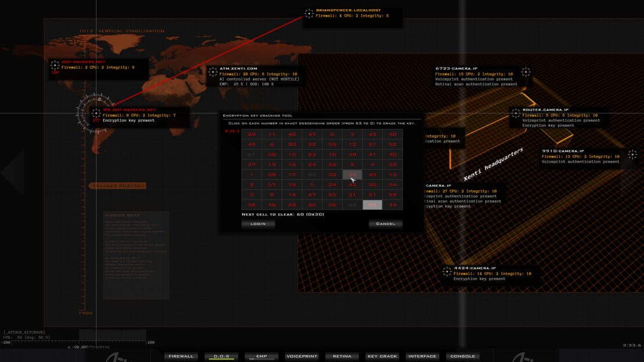Select grid cell numbered 17
The width and height of the screenshot is (644, 362).
coord(292,175)
